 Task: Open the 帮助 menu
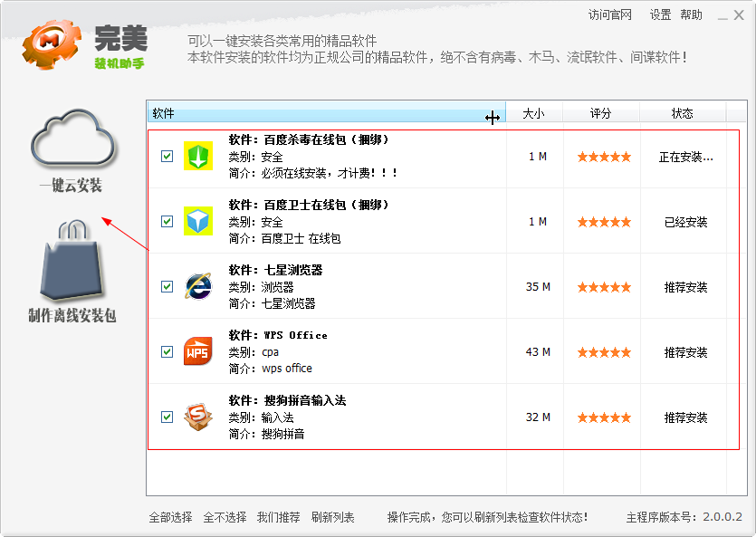click(x=691, y=15)
